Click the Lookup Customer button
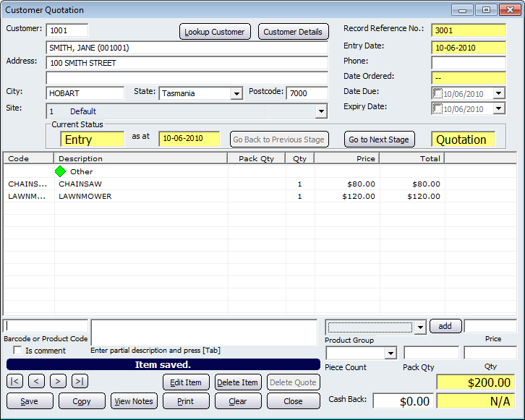 click(x=215, y=32)
